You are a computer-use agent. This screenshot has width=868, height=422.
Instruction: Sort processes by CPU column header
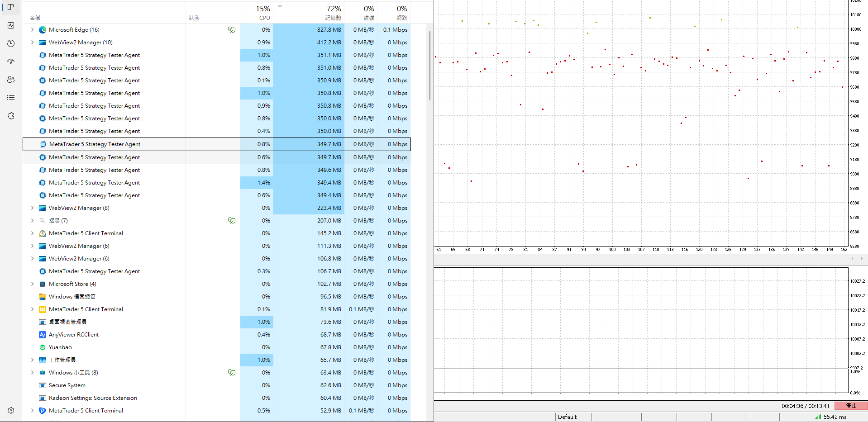(x=257, y=12)
